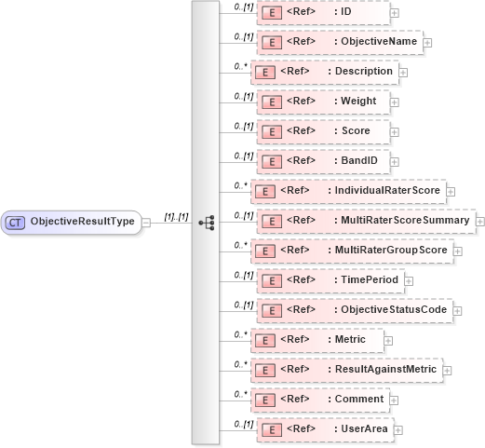485x448 pixels.
Task: Expand the ObjectiveName element
Action: (x=427, y=43)
